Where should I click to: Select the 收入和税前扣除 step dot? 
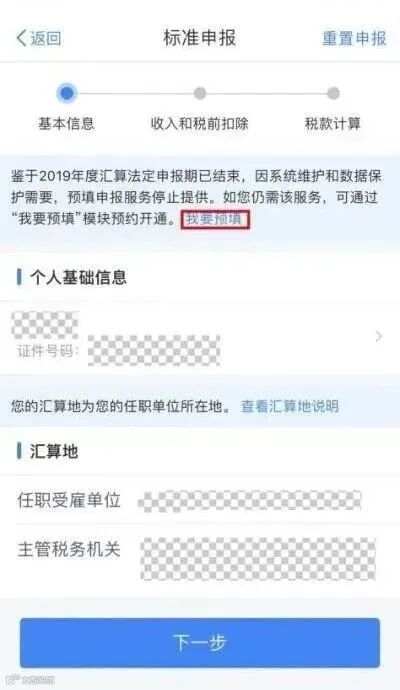[200, 93]
